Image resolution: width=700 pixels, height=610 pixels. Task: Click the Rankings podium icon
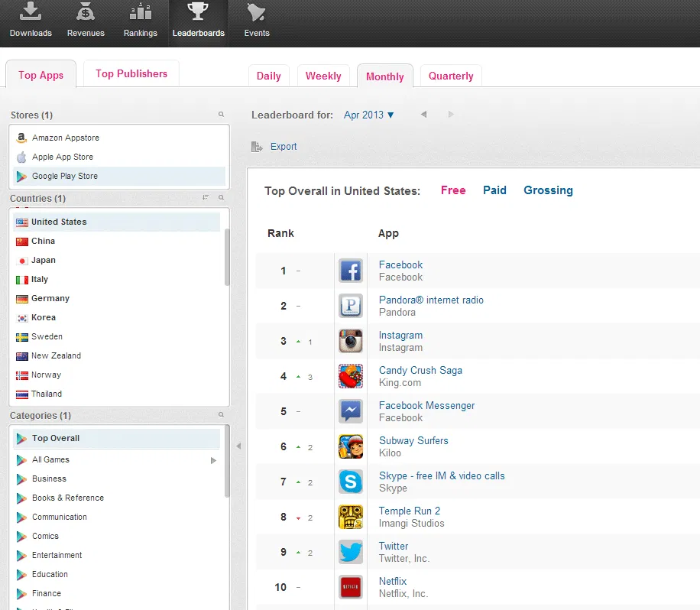click(x=140, y=12)
